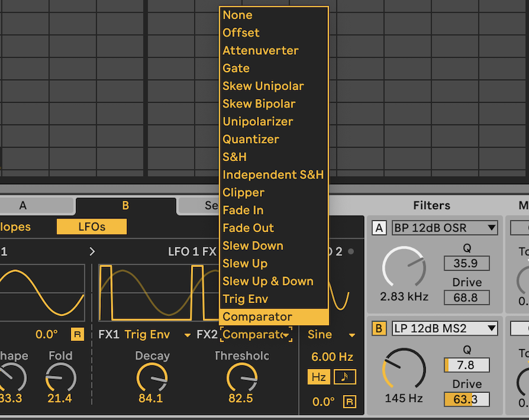Viewport: 529px width, 420px height.
Task: Click Filter B's Q value field
Action: point(467,365)
